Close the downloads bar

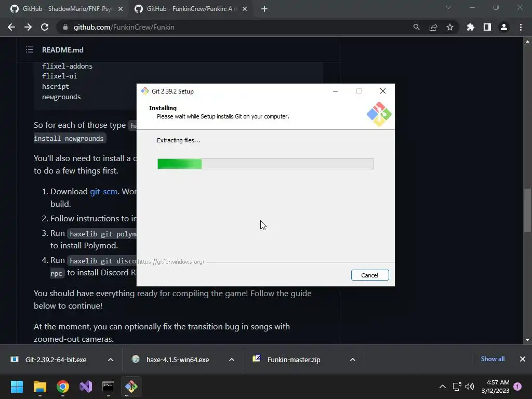click(523, 359)
